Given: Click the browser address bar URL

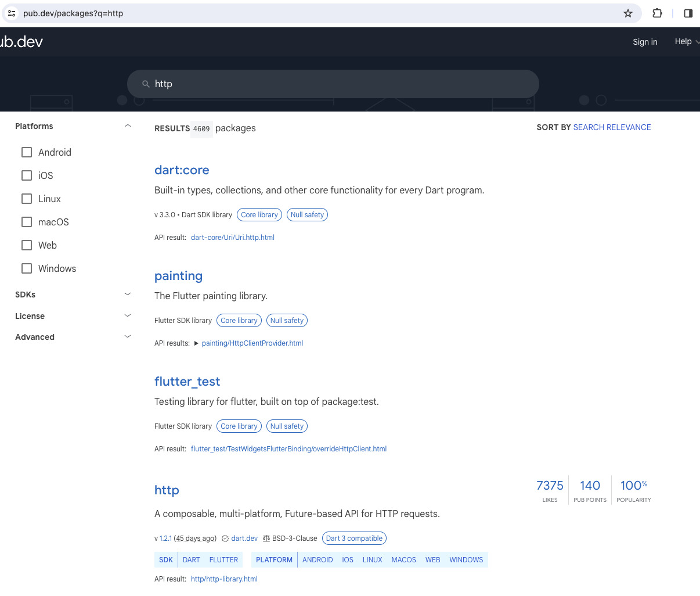Looking at the screenshot, I should point(73,13).
